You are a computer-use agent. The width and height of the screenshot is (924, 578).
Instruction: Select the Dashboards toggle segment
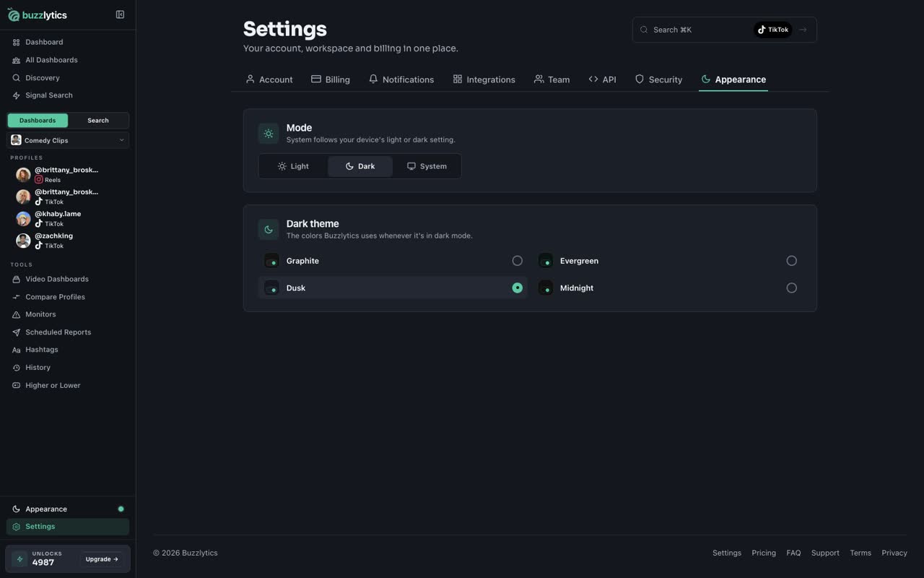(x=38, y=121)
